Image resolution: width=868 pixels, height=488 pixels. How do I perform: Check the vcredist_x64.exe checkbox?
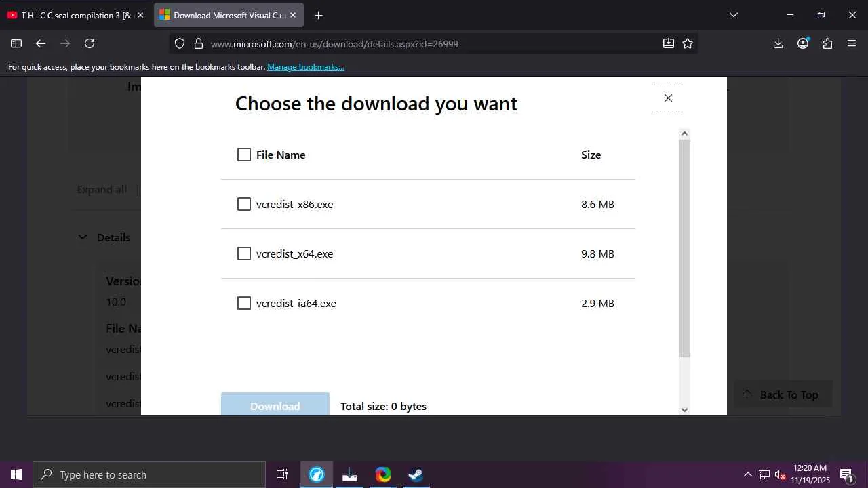(244, 253)
